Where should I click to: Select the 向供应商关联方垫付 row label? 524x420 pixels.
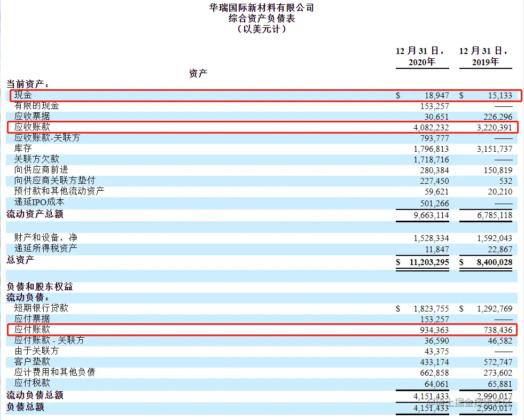[x=55, y=181]
